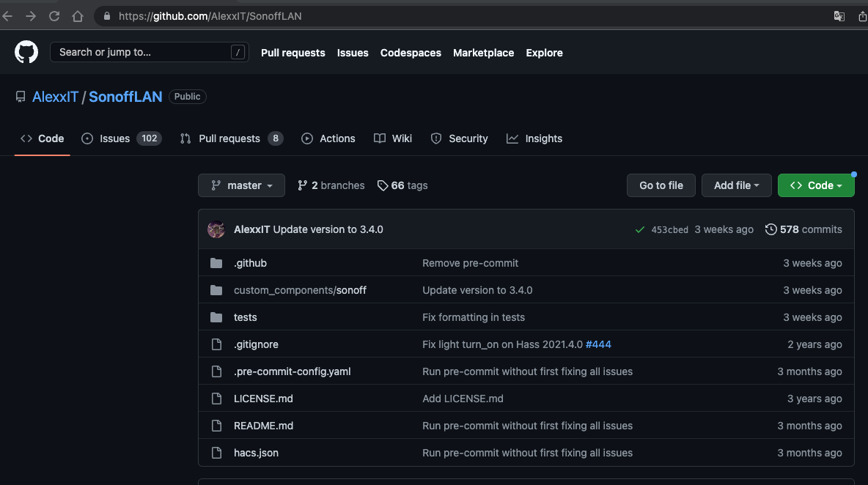The height and width of the screenshot is (485, 868).
Task: View the 2 branches link
Action: [x=331, y=186]
